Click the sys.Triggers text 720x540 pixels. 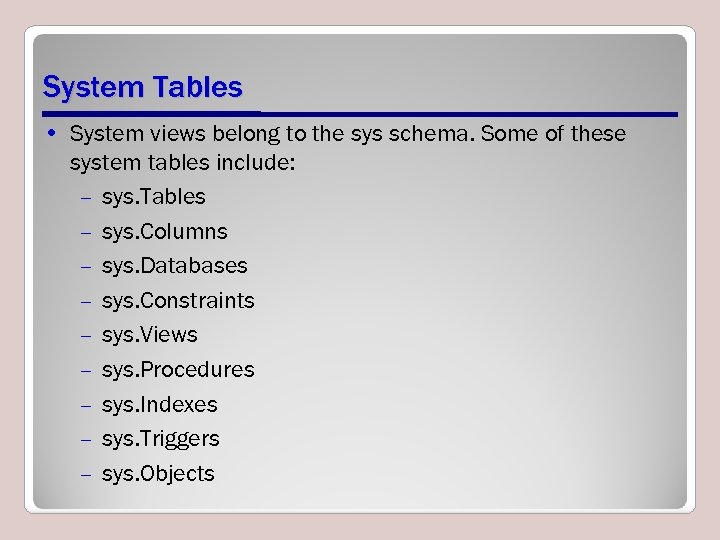(160, 439)
